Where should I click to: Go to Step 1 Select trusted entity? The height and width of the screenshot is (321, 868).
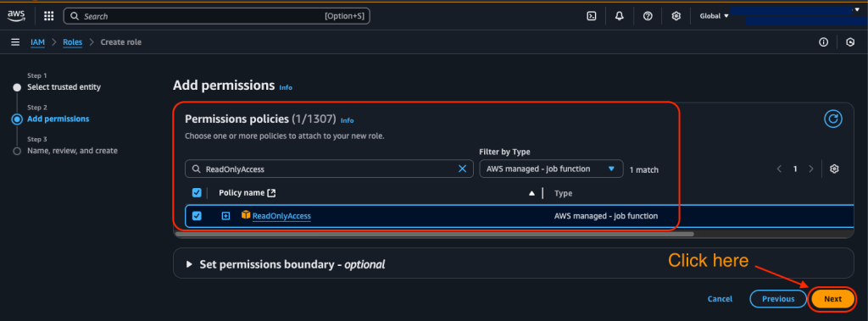(x=64, y=87)
